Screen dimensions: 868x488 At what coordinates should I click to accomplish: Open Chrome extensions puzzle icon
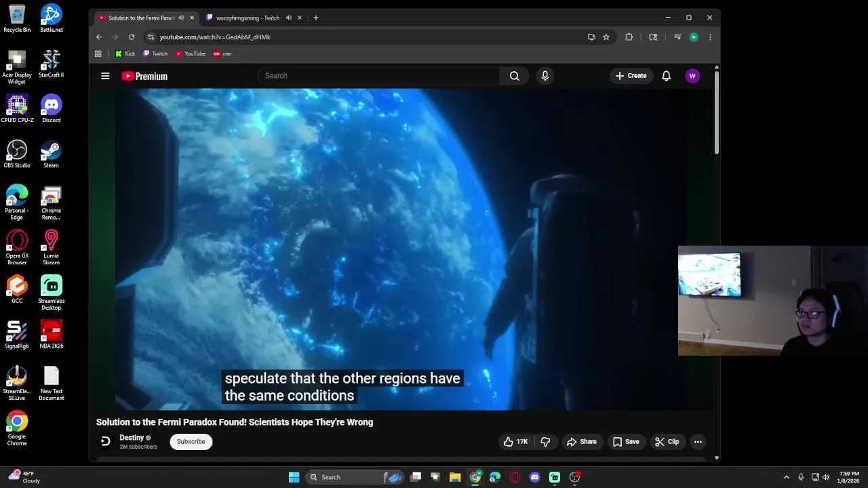click(x=629, y=37)
